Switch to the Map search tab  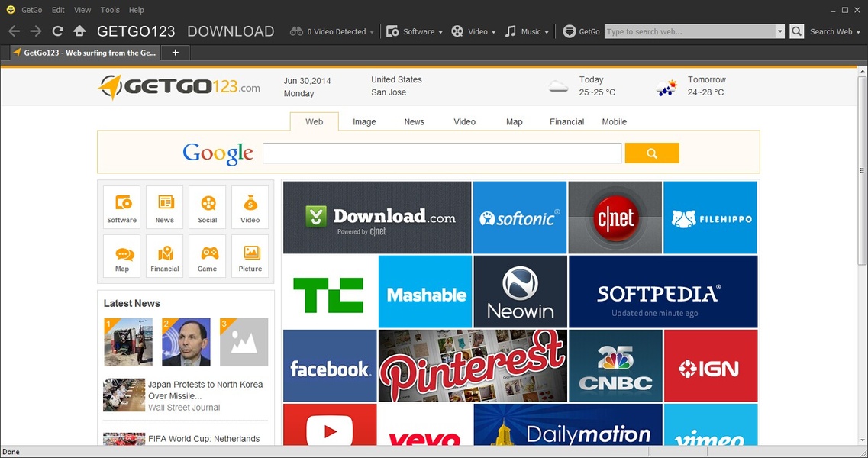coord(515,122)
